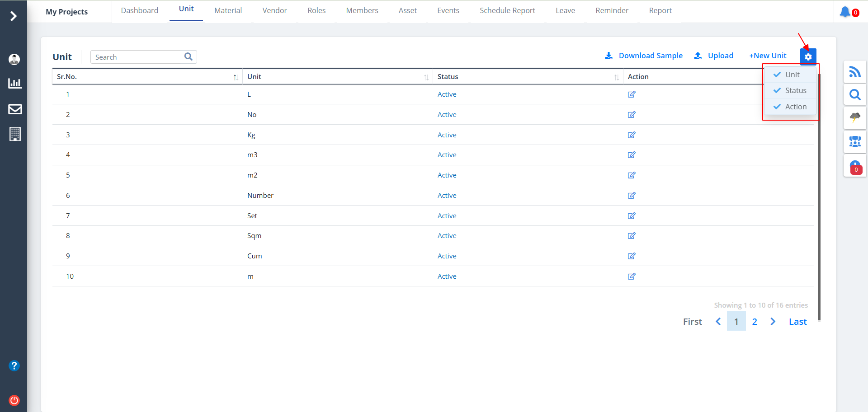Viewport: 868px width, 412px height.
Task: Open the weather cloud side icon
Action: pyautogui.click(x=854, y=118)
